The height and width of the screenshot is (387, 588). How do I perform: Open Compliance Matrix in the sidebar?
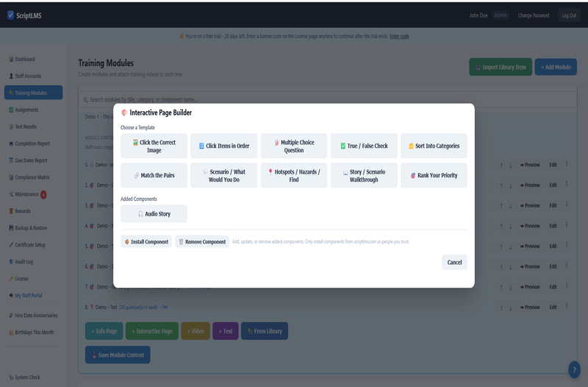coord(33,177)
